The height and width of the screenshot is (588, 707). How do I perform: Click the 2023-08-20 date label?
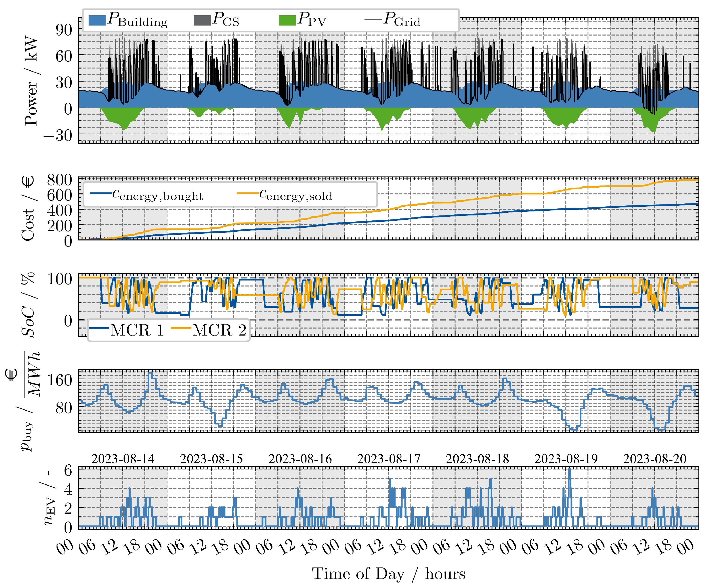click(x=654, y=459)
